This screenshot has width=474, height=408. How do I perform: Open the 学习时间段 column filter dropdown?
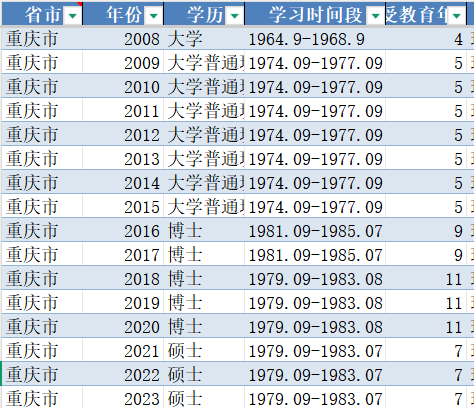pos(376,15)
